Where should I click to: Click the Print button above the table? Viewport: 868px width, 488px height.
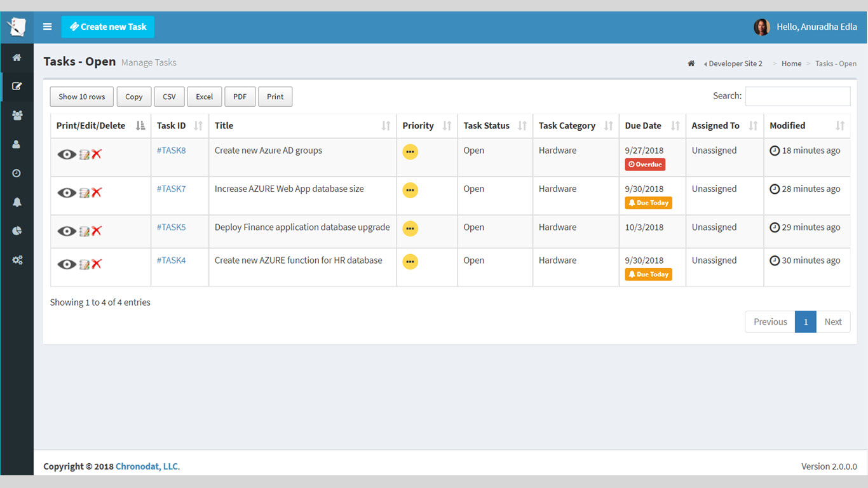(x=275, y=97)
